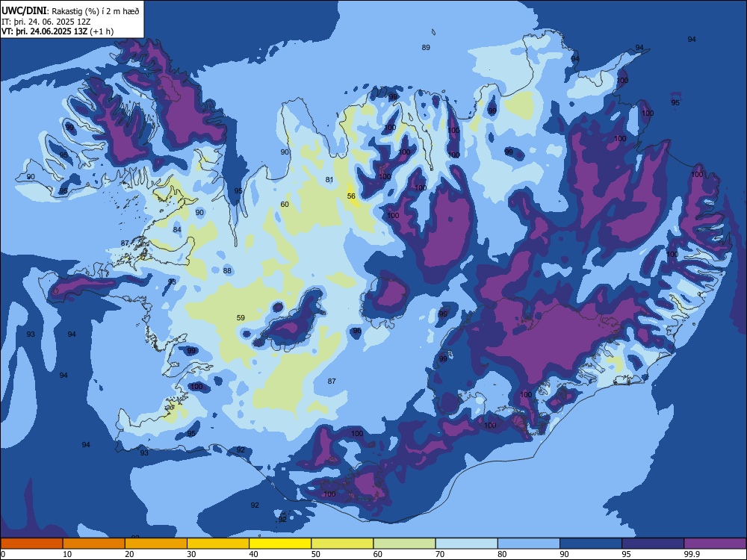Click the humidity value 56 on the map
747x560 pixels.
tap(351, 196)
